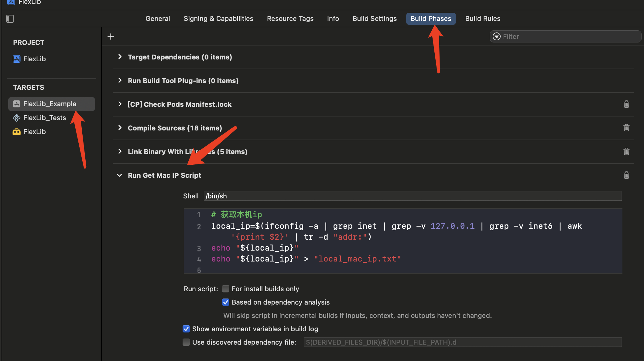The height and width of the screenshot is (361, 644).
Task: Select the FlexLib_Example target
Action: (x=50, y=104)
